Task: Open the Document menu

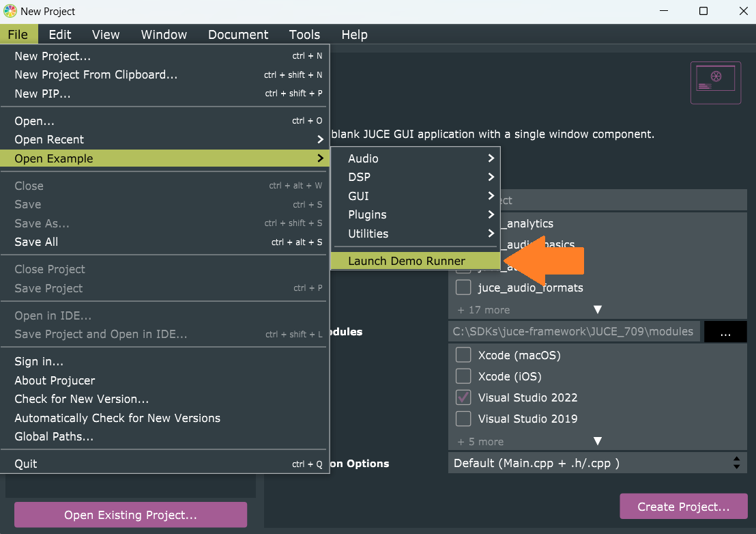Action: point(238,35)
